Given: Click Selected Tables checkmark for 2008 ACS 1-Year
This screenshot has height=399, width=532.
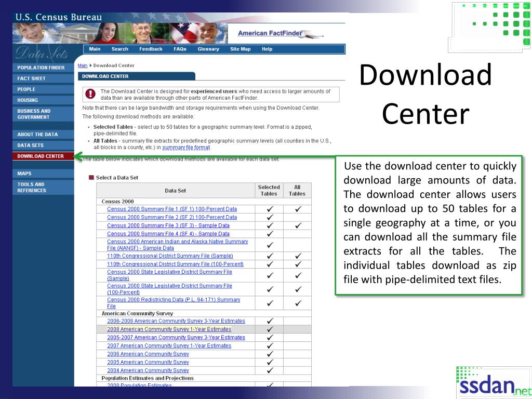Looking at the screenshot, I should (270, 329).
